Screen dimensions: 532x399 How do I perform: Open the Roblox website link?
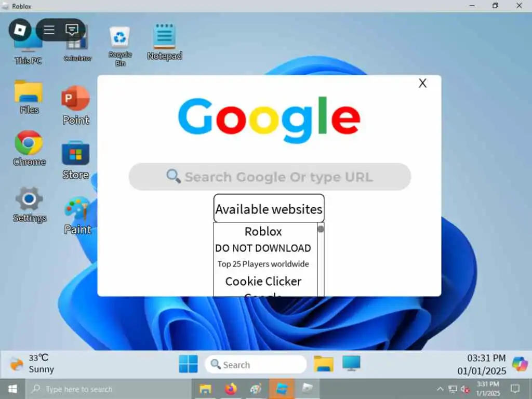click(x=263, y=231)
